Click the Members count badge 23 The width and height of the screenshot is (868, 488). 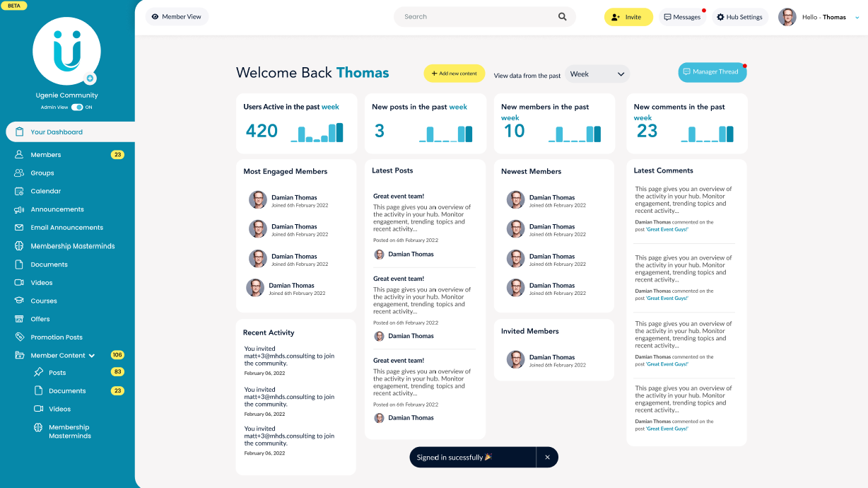coord(117,155)
